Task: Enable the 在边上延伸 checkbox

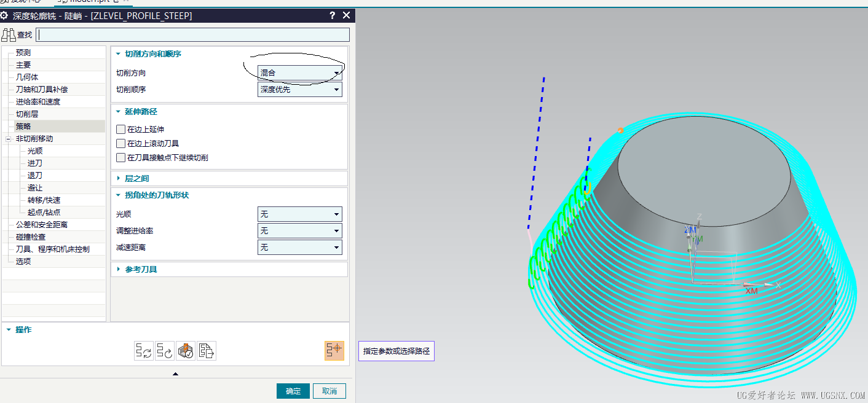Action: (120, 130)
